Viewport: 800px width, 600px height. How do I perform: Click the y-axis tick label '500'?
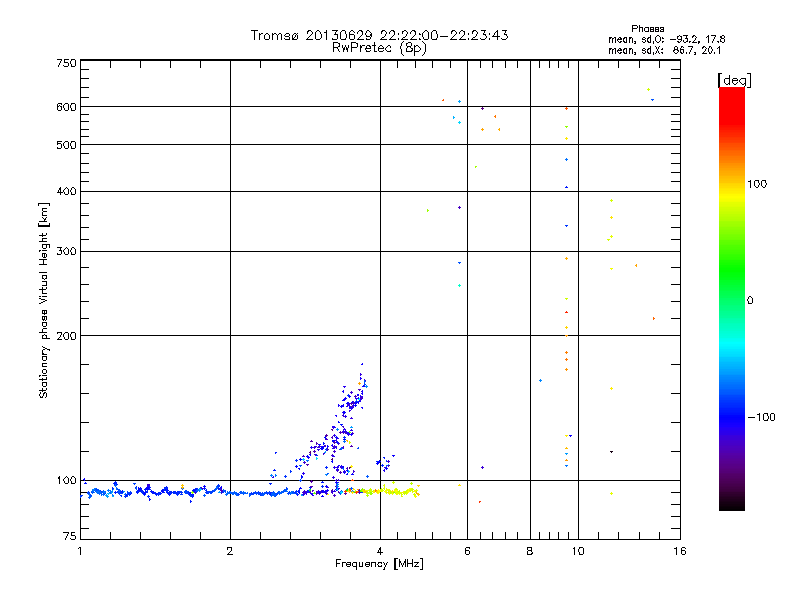pos(66,145)
